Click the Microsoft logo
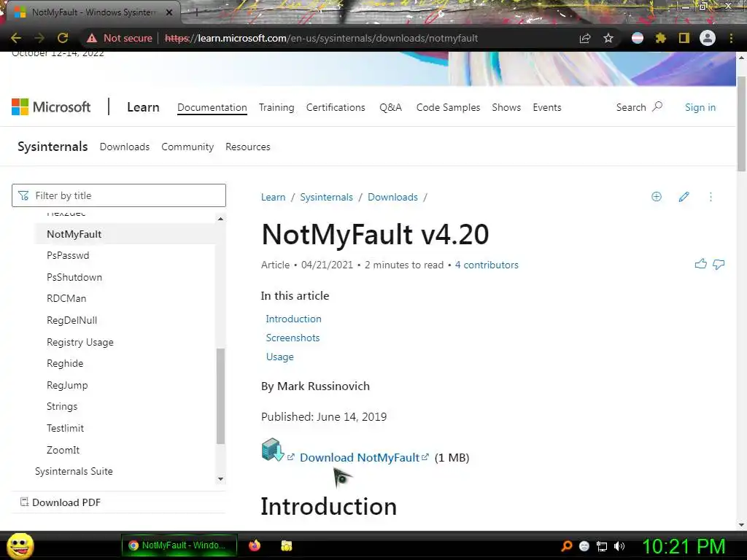Image resolution: width=747 pixels, height=560 pixels. click(x=51, y=107)
